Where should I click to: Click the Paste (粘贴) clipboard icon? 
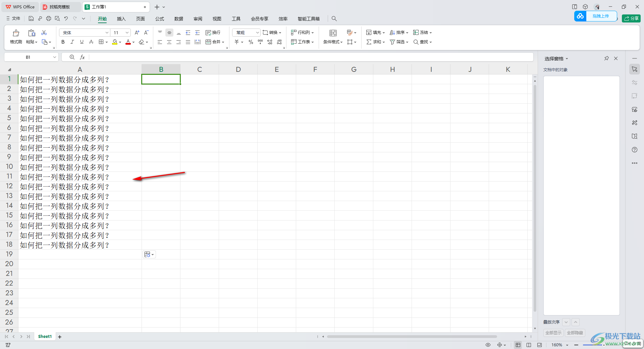[x=32, y=33]
